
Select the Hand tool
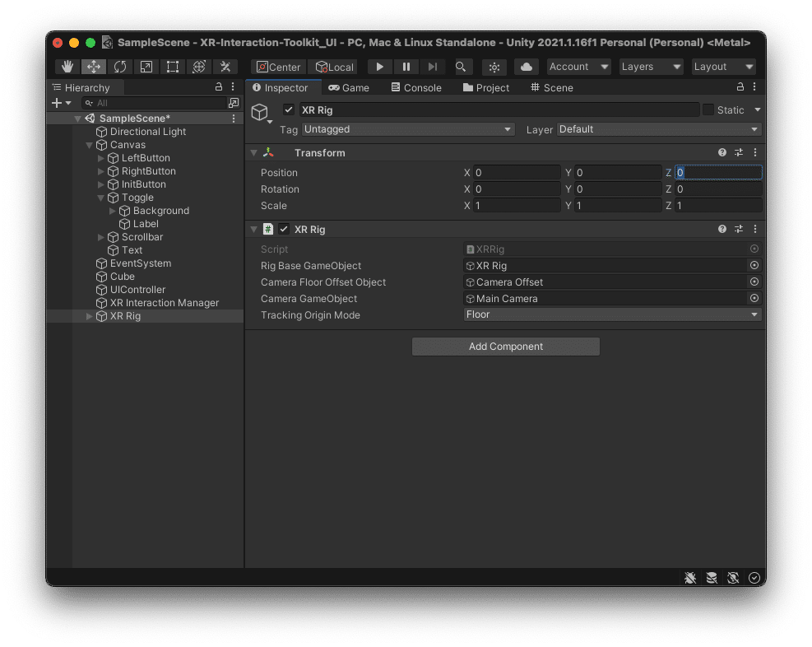[67, 67]
